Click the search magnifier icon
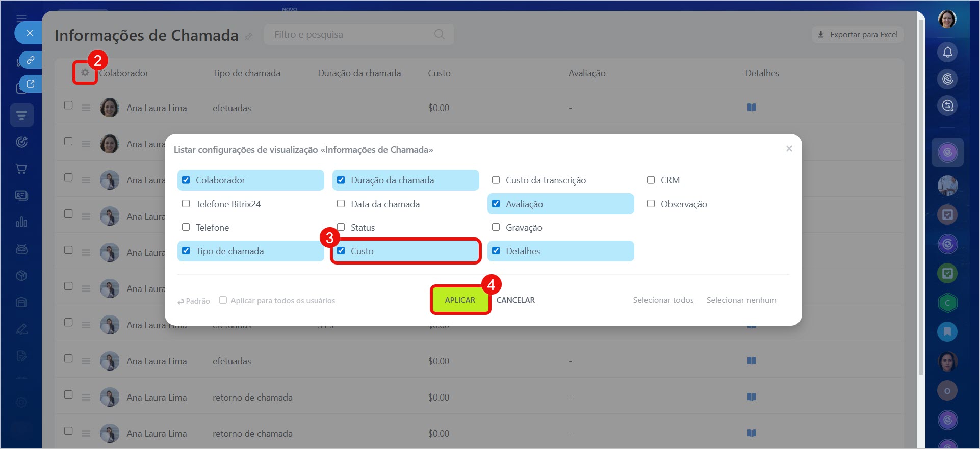Image resolution: width=980 pixels, height=449 pixels. coord(439,34)
